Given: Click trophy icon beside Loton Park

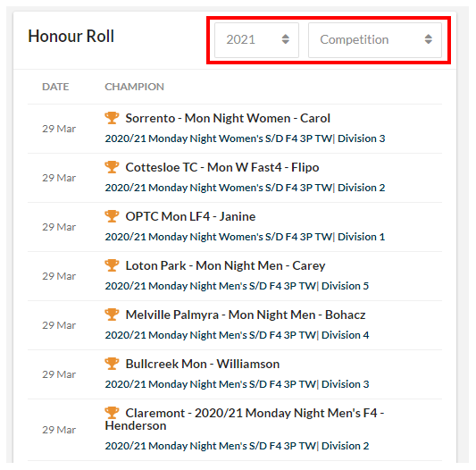Looking at the screenshot, I should [112, 265].
